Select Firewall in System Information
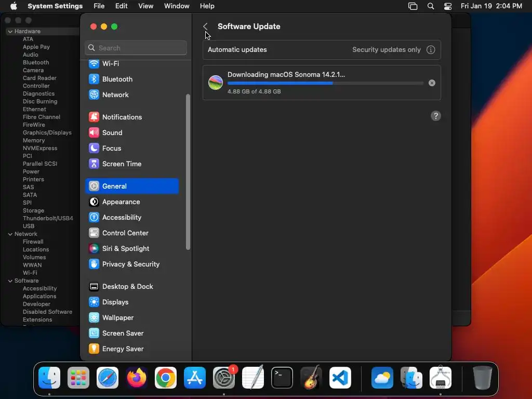Screen dimensions: 532x399 pos(33,242)
